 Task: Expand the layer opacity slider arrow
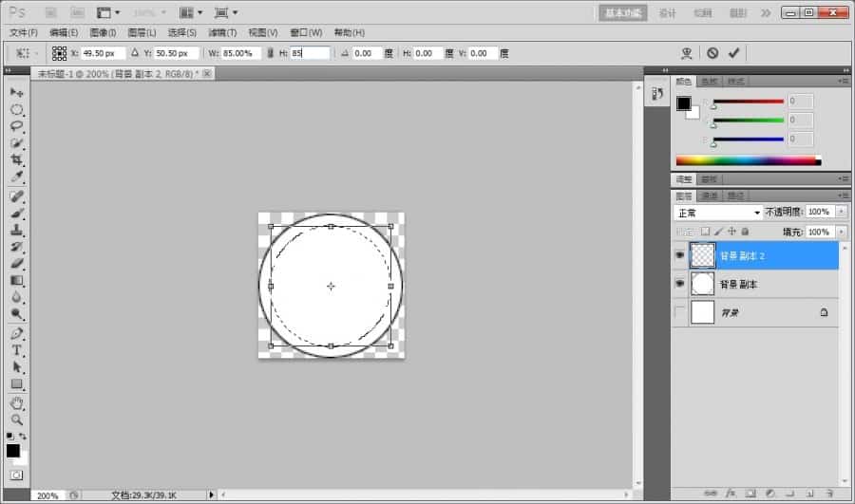840,212
